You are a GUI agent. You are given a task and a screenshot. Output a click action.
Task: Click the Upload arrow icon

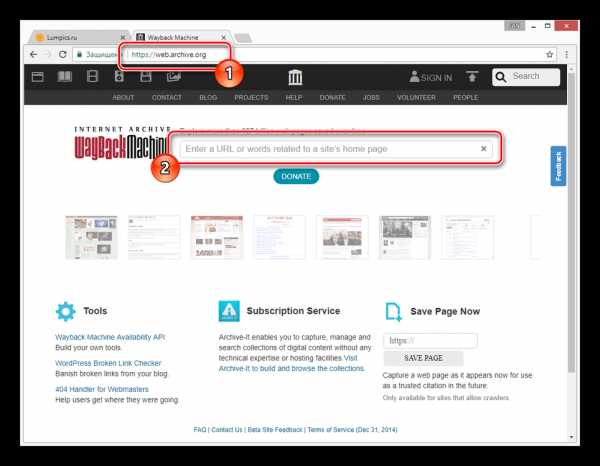(x=472, y=77)
